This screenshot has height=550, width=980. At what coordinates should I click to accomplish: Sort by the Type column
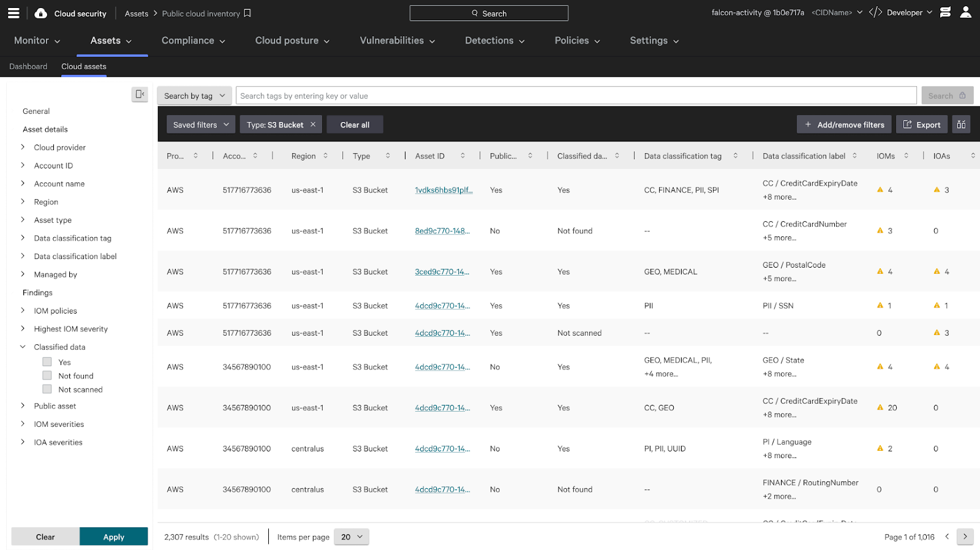(388, 156)
